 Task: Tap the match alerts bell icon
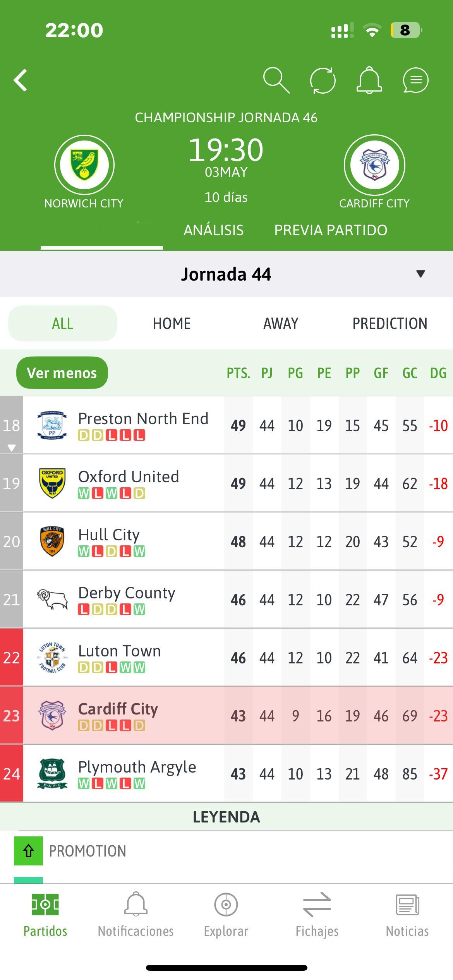369,80
